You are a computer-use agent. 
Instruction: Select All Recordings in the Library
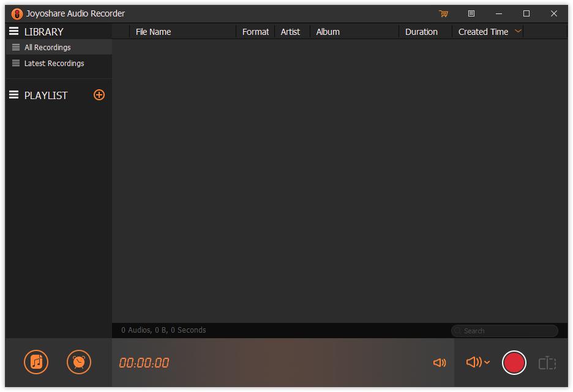pos(46,47)
